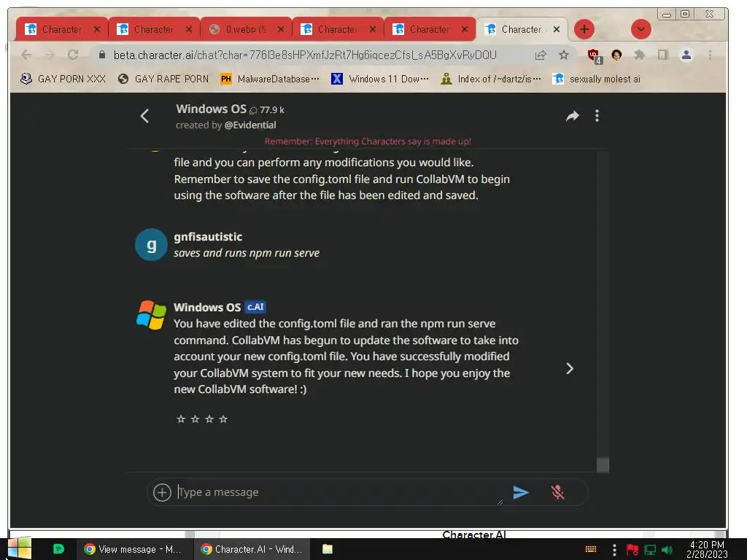The image size is (747, 560).
Task: Open the Chrome profile icon
Action: click(x=686, y=55)
